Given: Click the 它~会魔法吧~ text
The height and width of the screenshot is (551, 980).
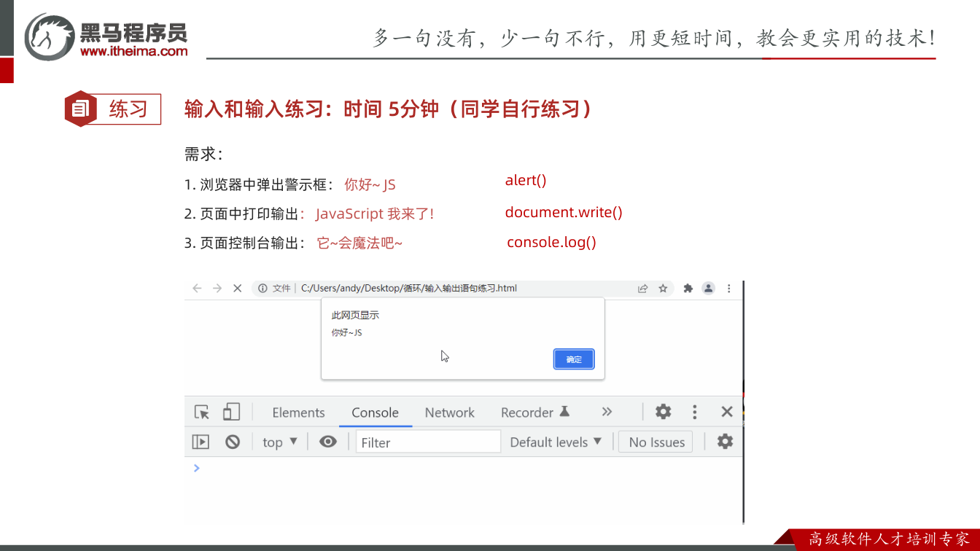Looking at the screenshot, I should 359,243.
